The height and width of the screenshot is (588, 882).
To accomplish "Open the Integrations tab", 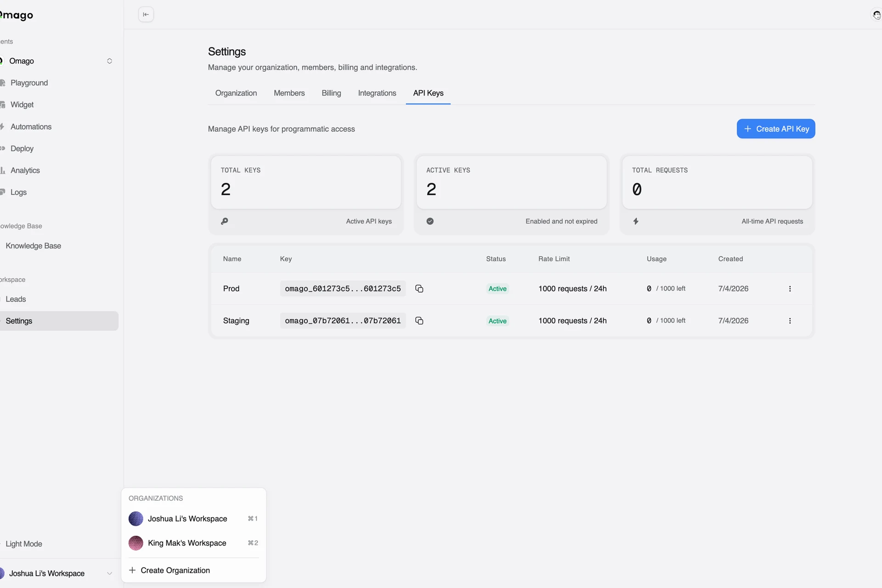I will (x=377, y=93).
